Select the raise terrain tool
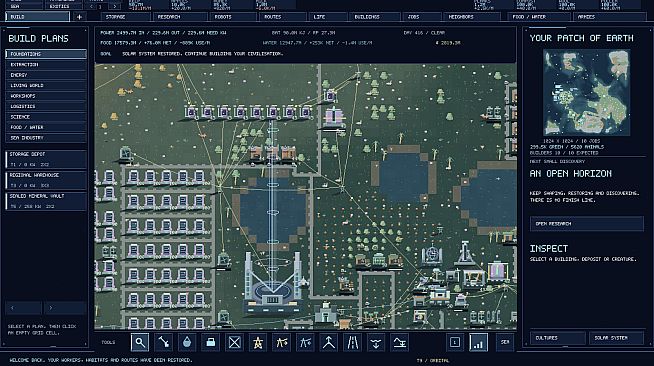Screen dimensions: 654x366 (400, 343)
